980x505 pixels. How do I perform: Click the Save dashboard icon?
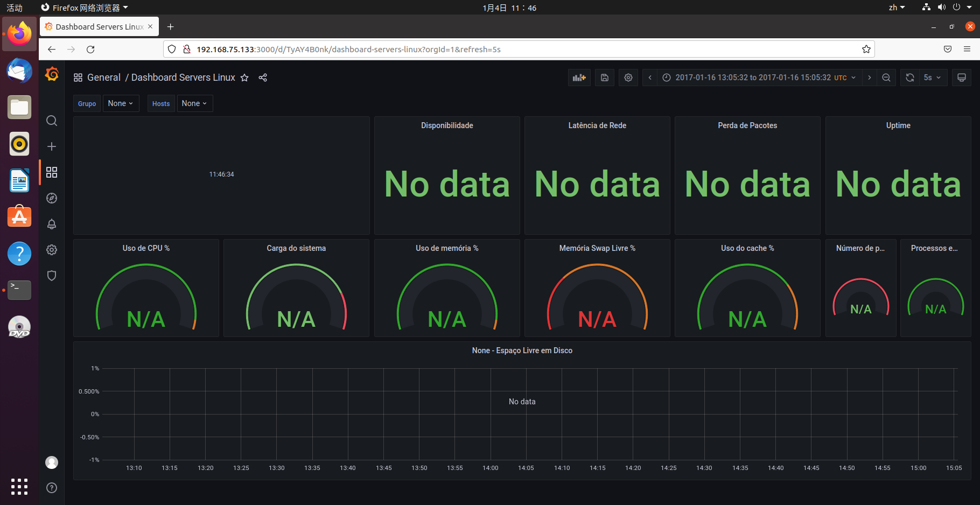(x=604, y=77)
